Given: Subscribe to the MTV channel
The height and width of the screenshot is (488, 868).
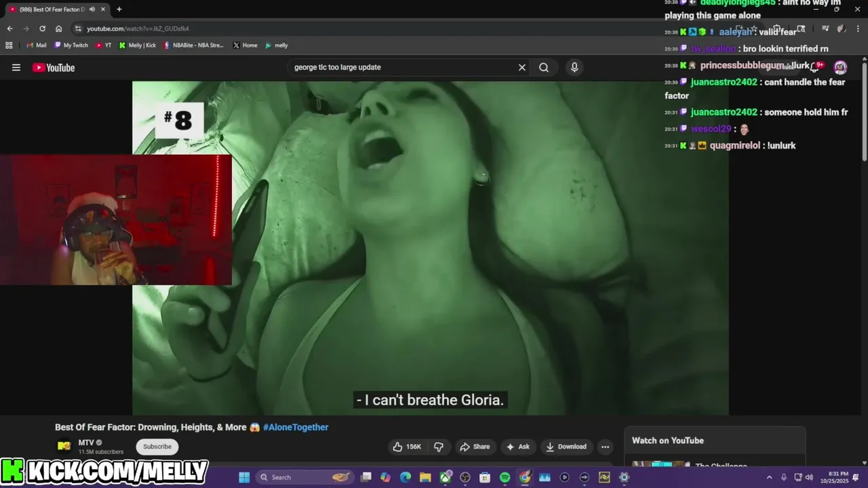Looking at the screenshot, I should (x=157, y=447).
